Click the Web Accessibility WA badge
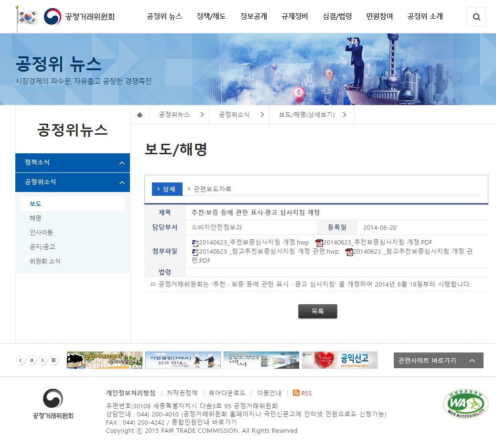This screenshot has width=496, height=448. pos(465,404)
